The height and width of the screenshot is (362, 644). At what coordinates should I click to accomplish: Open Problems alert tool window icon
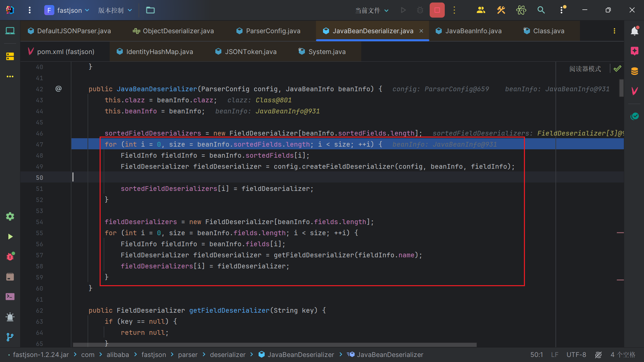[x=10, y=317]
